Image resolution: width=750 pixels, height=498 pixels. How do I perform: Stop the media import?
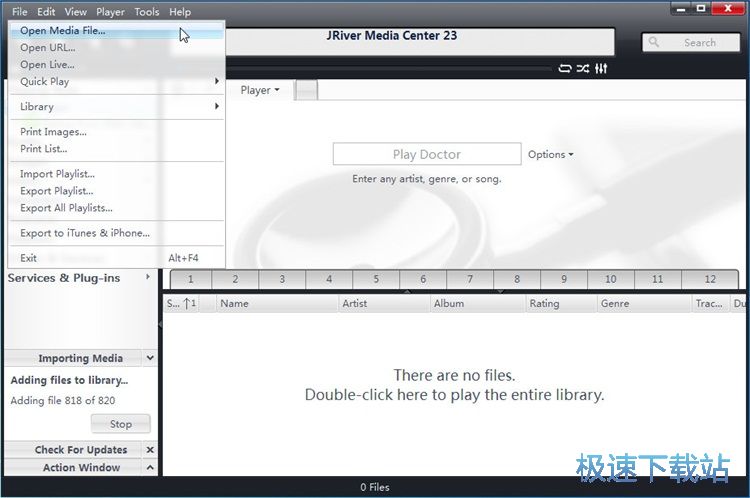pos(121,424)
